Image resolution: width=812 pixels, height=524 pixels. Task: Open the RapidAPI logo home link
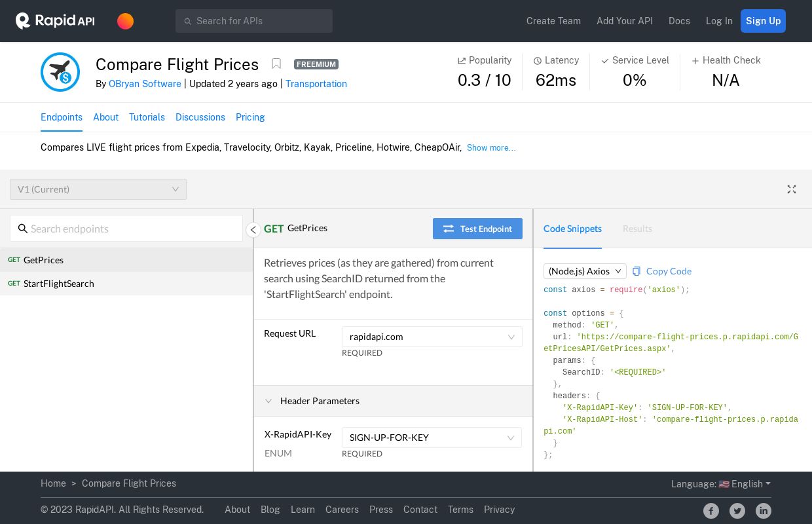[55, 21]
